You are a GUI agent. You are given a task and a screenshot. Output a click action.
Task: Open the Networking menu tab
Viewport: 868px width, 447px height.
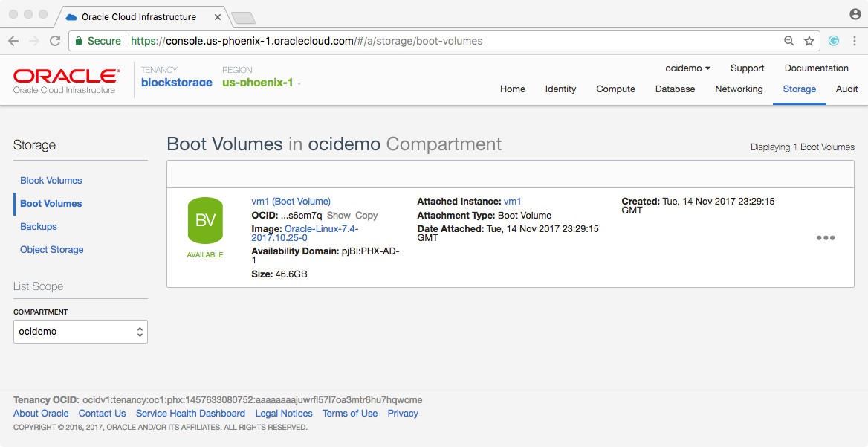pos(739,89)
